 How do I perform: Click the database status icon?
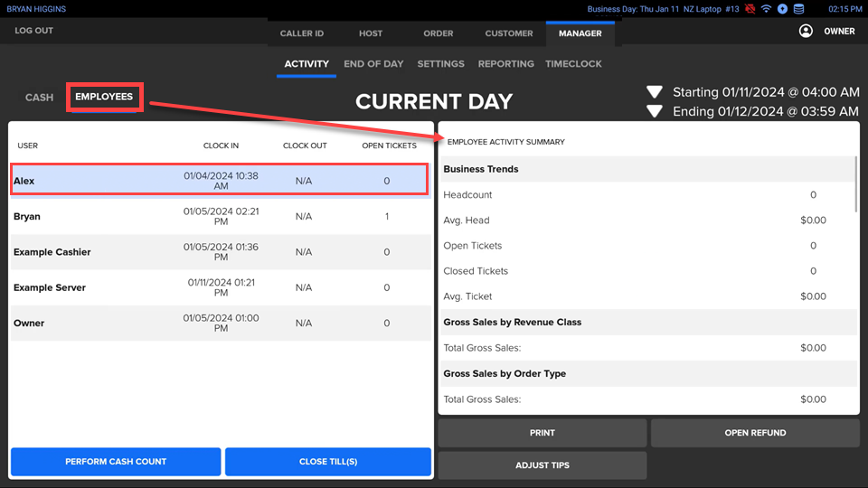pos(797,9)
